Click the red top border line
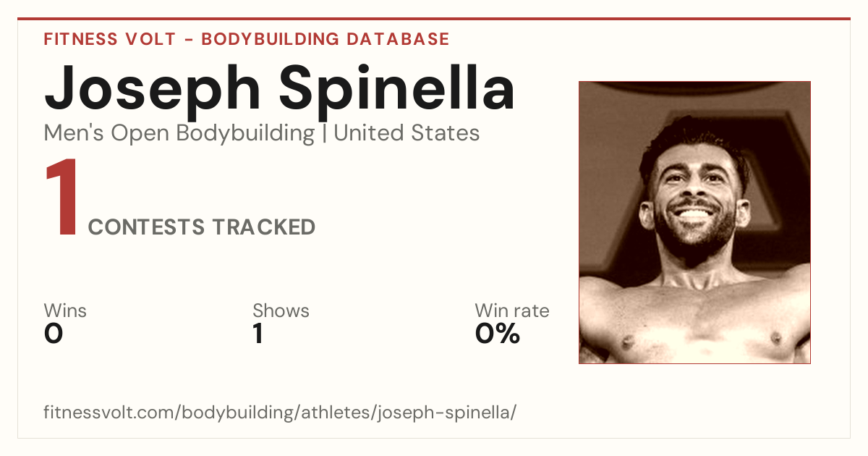 point(434,19)
